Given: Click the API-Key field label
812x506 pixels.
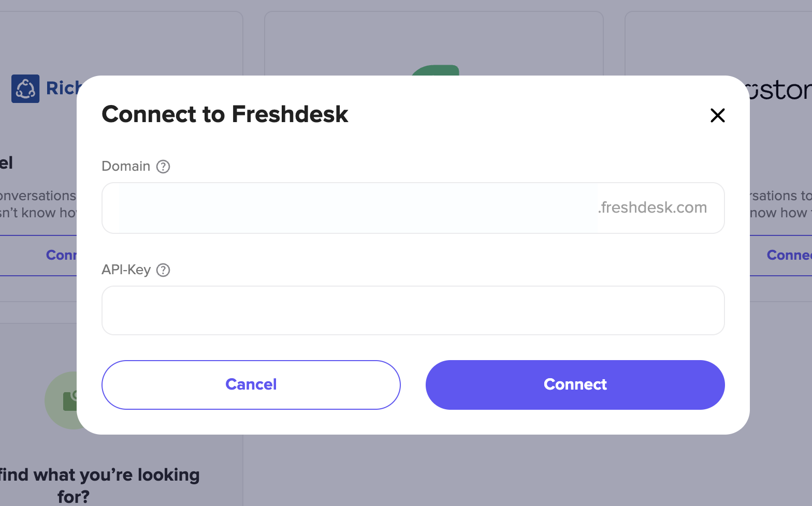Looking at the screenshot, I should [x=126, y=270].
